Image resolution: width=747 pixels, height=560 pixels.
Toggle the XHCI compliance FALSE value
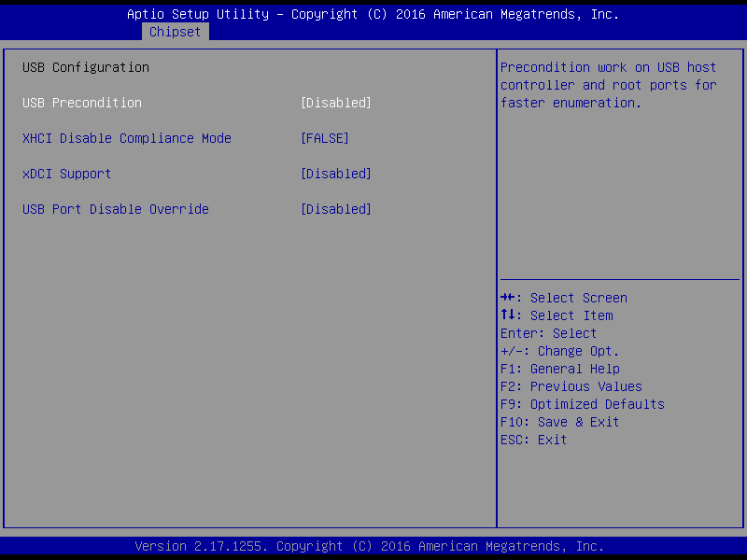tap(325, 138)
